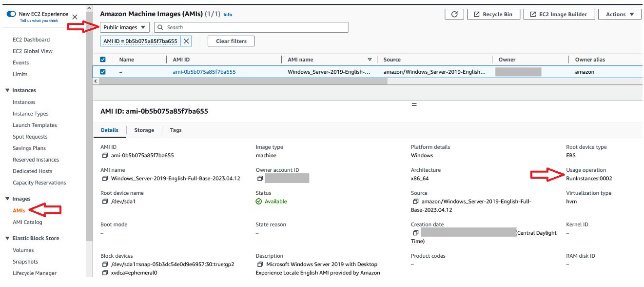The height and width of the screenshot is (287, 644).
Task: Open Launch Templates
Action: point(35,125)
